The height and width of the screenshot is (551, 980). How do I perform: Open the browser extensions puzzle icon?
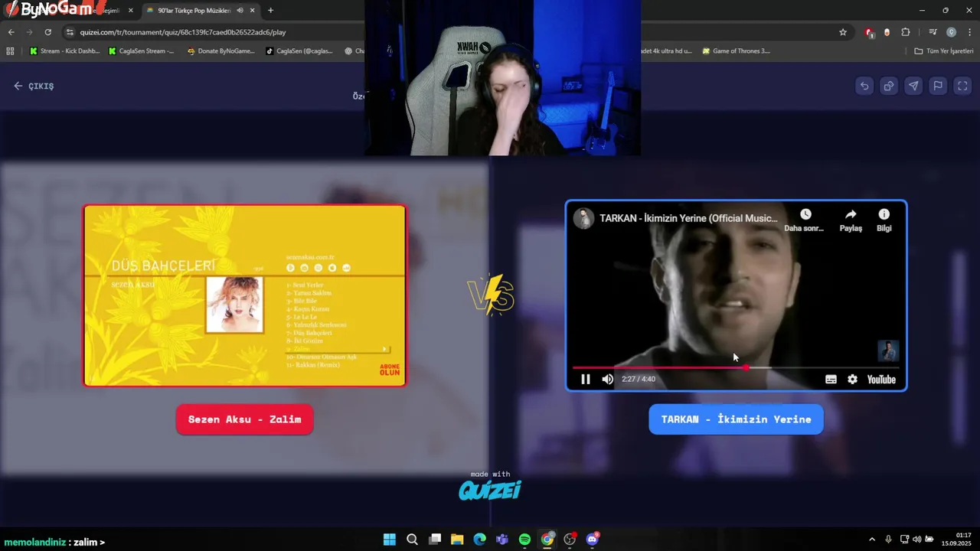[x=906, y=32]
